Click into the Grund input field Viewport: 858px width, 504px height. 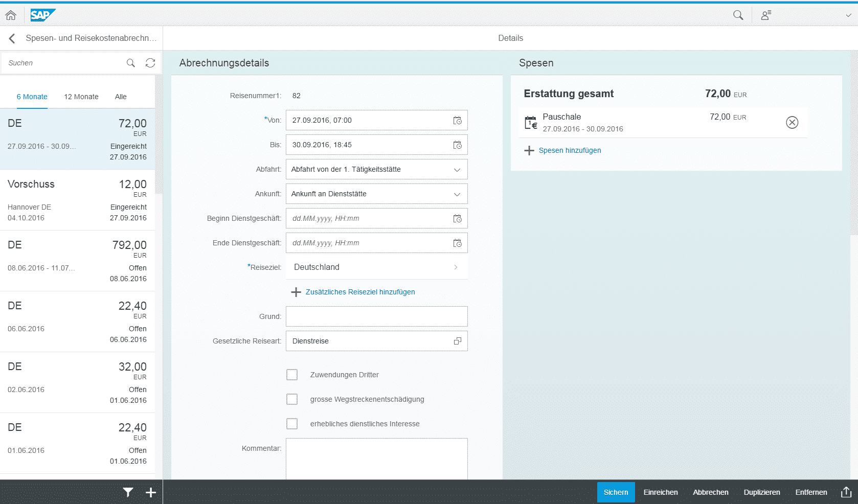[x=376, y=316]
